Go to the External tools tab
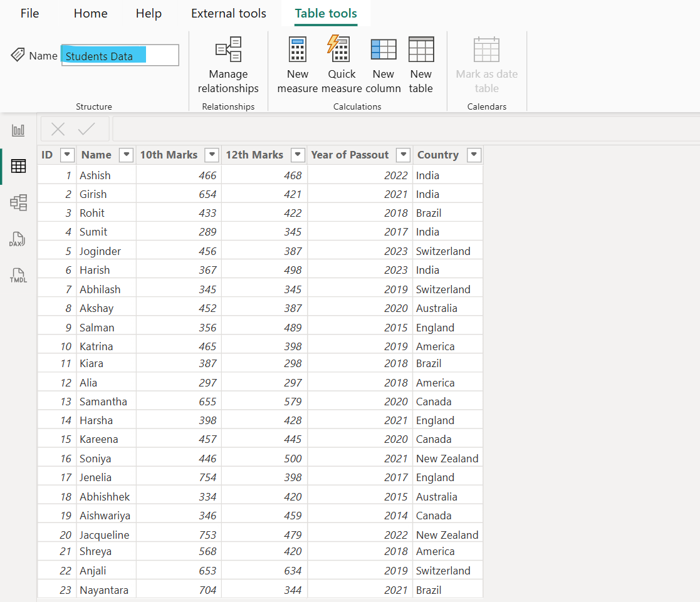The width and height of the screenshot is (700, 602). pos(228,13)
